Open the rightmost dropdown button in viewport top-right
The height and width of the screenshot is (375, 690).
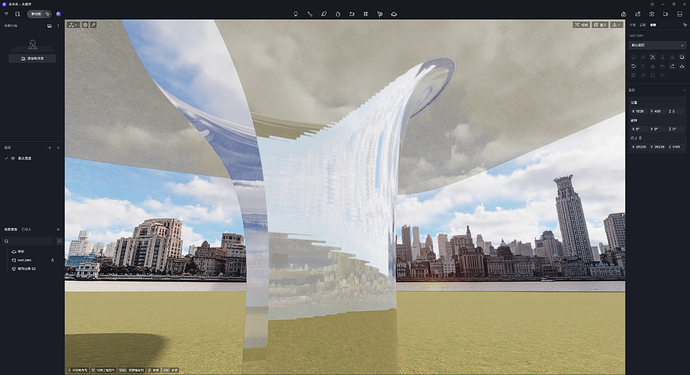coord(617,25)
